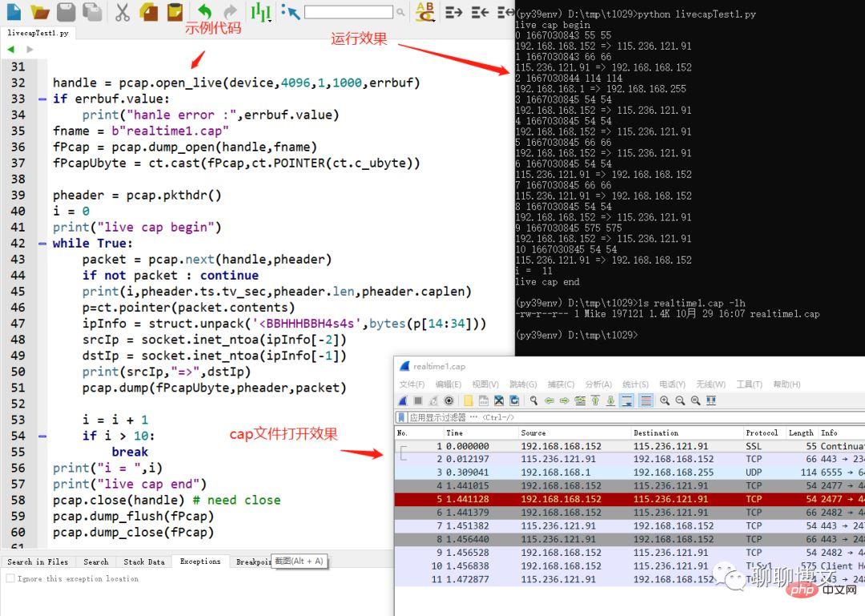Click the Wireshark open capture file icon
Screen dimensions: 865x616
pyautogui.click(x=469, y=401)
